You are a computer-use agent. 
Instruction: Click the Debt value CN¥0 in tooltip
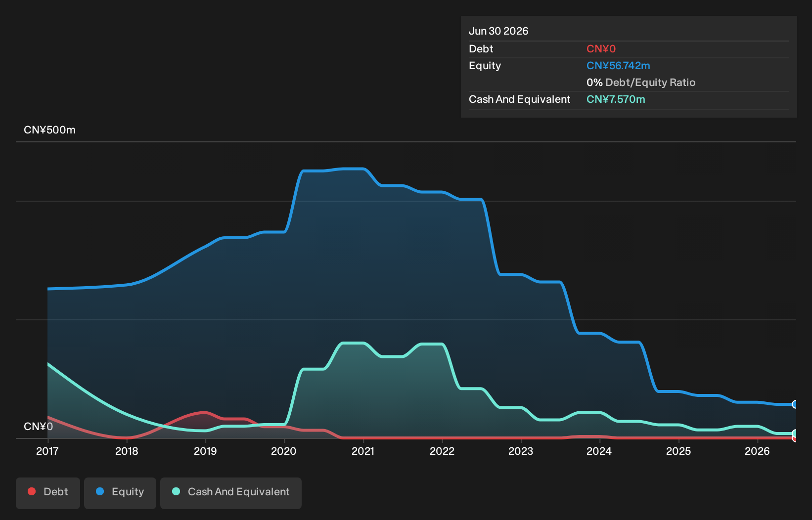[601, 49]
